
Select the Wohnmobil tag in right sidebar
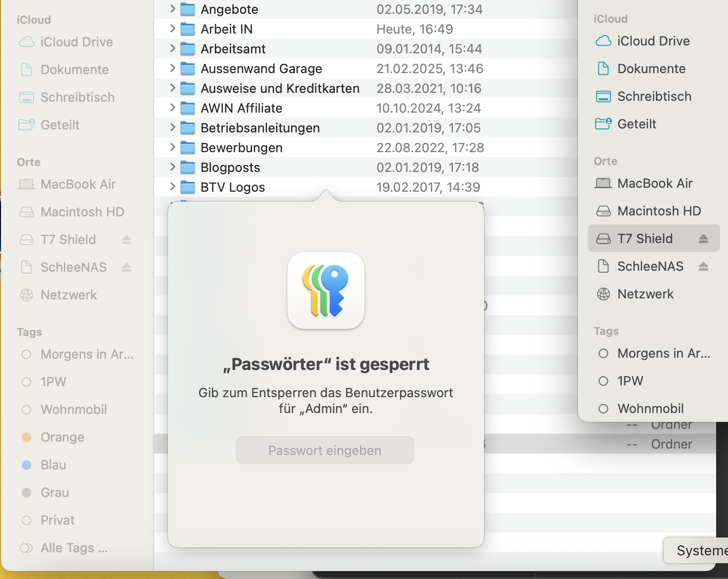coord(641,409)
